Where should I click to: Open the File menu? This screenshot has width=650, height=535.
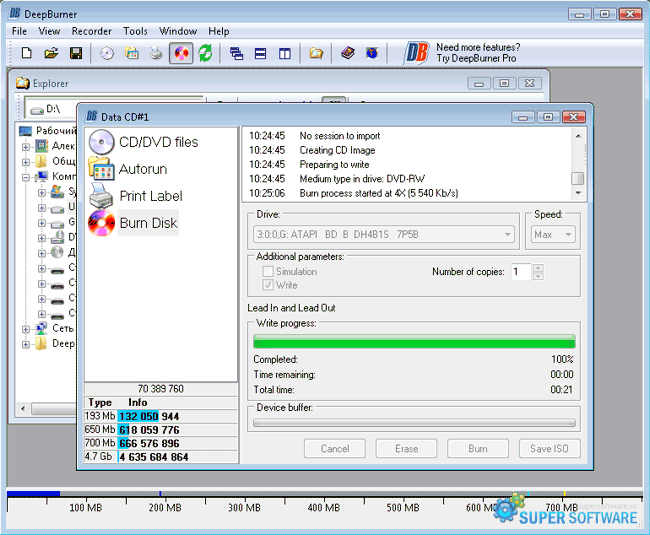pyautogui.click(x=19, y=31)
